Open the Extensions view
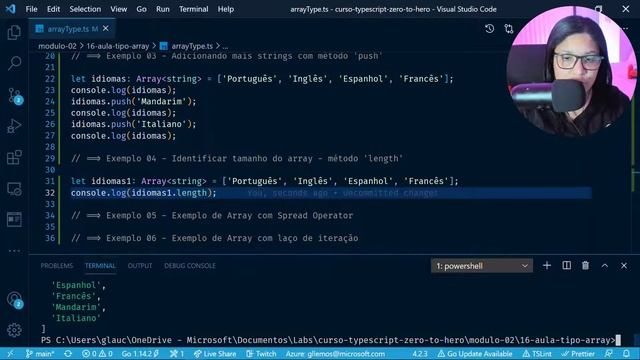 coord(14,158)
